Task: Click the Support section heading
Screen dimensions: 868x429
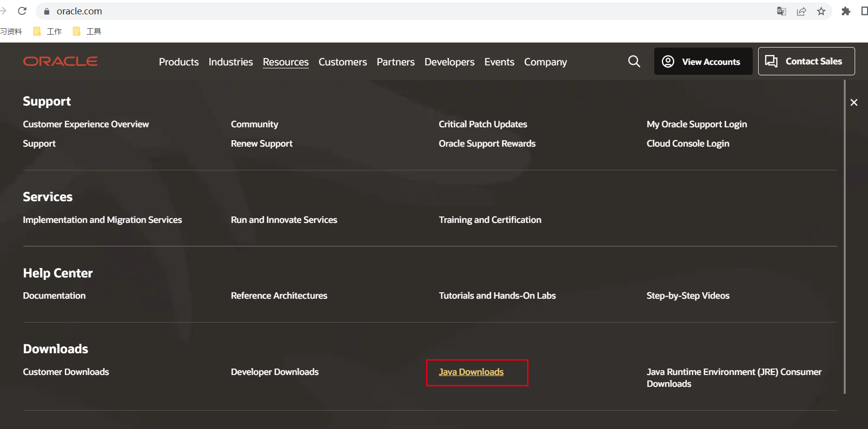Action: point(47,102)
